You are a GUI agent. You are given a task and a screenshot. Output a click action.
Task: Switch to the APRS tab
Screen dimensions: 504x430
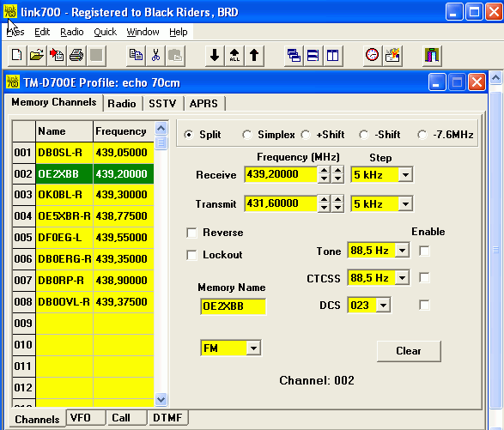(203, 104)
